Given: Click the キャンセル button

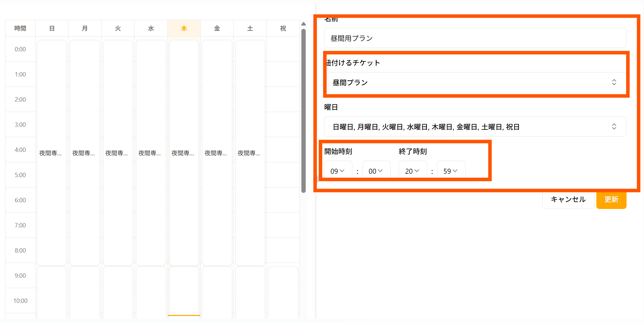Looking at the screenshot, I should (568, 200).
